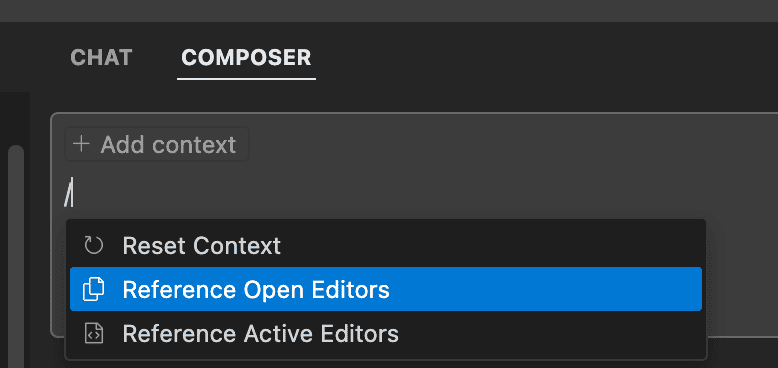Click the 'Reset Context' text label

[201, 245]
